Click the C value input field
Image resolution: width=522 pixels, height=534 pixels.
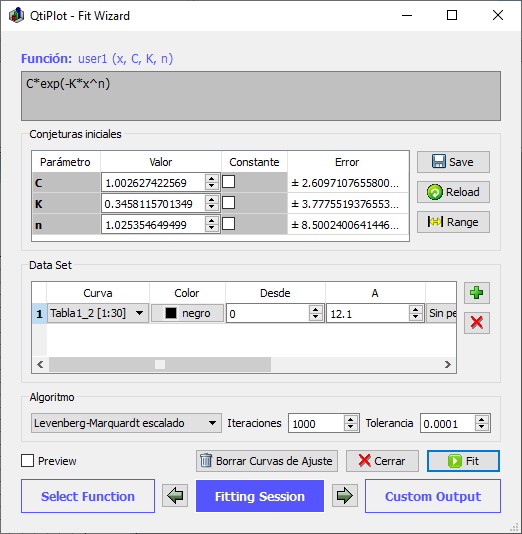click(x=153, y=183)
